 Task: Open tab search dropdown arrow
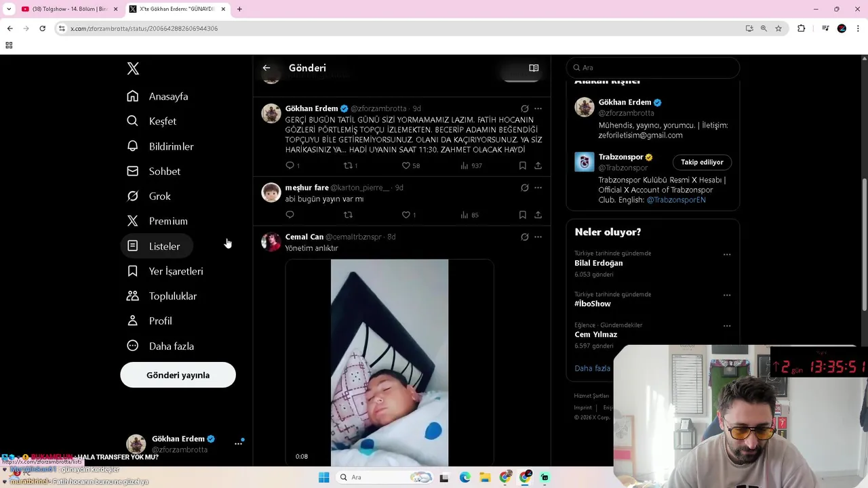point(9,9)
